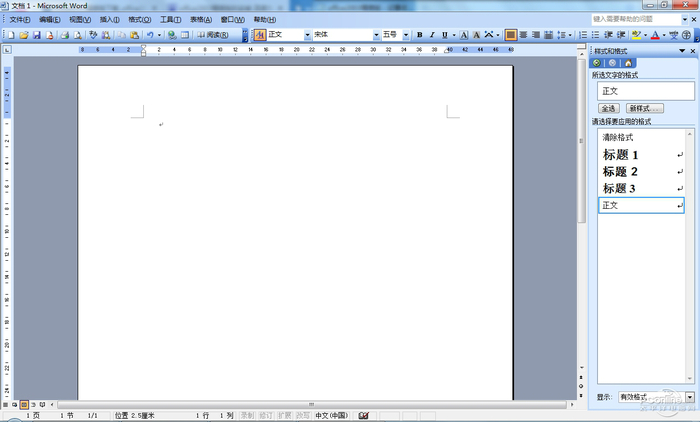700x422 pixels.
Task: Apply the 标题 3 style
Action: (x=641, y=188)
